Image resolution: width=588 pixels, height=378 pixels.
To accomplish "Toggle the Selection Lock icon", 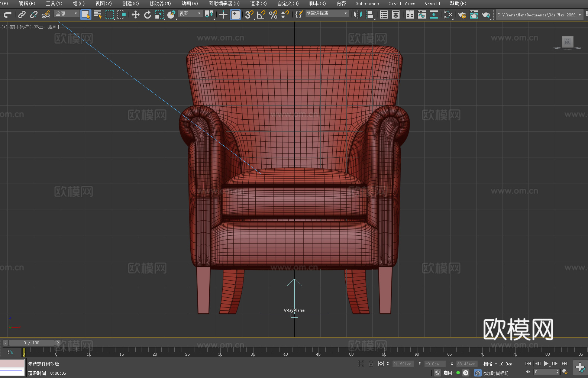I will click(371, 364).
